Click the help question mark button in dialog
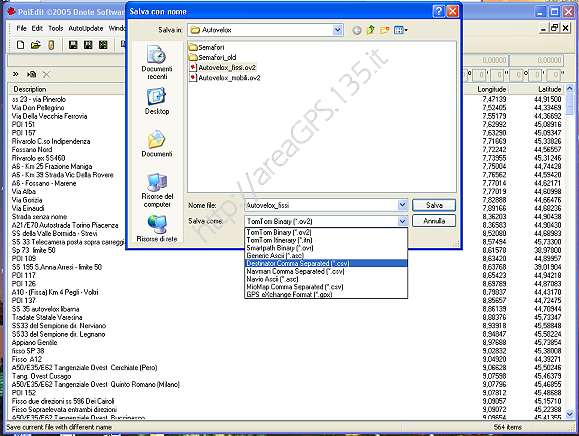This screenshot has width=579, height=436. (438, 12)
